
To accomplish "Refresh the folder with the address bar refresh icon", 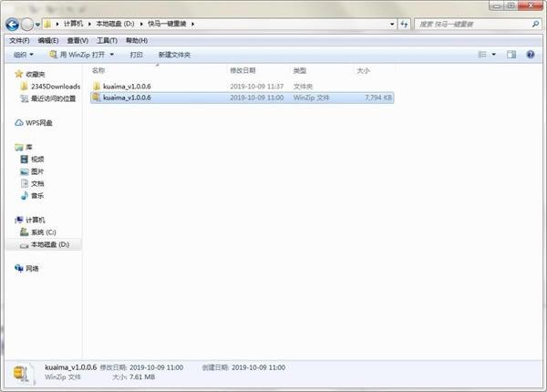I will click(404, 24).
